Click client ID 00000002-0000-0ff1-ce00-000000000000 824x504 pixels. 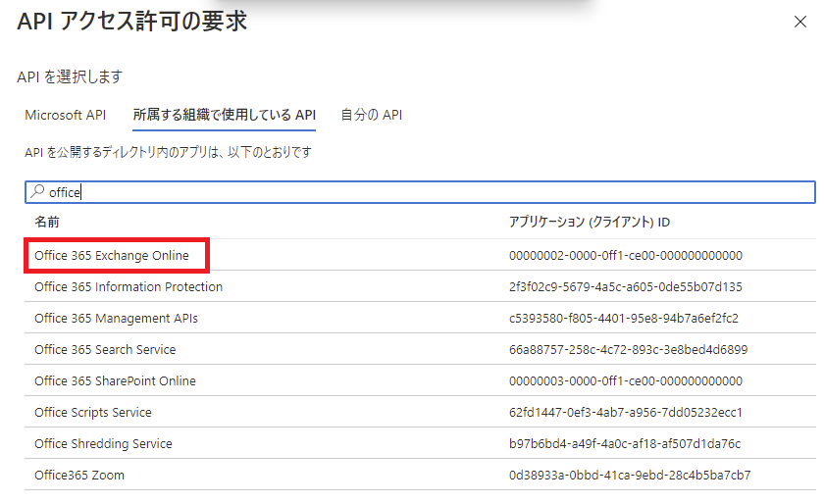click(x=626, y=256)
